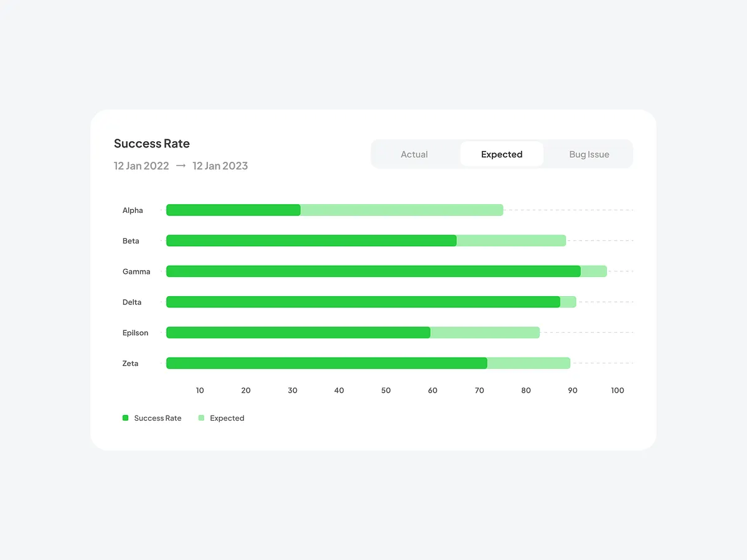Image resolution: width=747 pixels, height=560 pixels.
Task: Click the Success Rate legend label
Action: click(157, 418)
